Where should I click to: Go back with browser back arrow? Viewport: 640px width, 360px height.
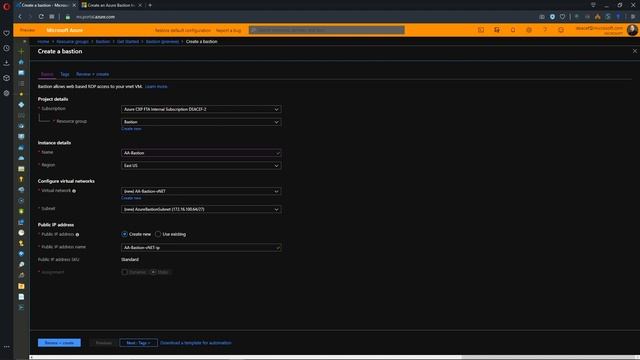(20, 17)
